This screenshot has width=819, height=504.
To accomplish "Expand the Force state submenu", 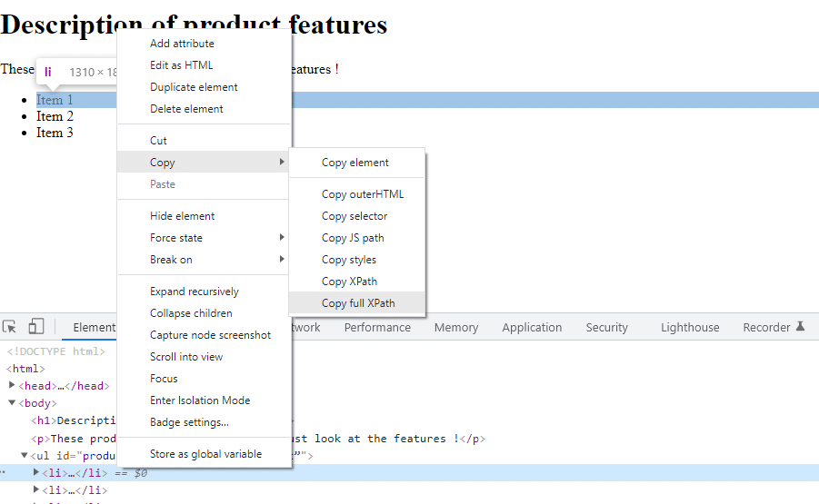I will pyautogui.click(x=282, y=238).
